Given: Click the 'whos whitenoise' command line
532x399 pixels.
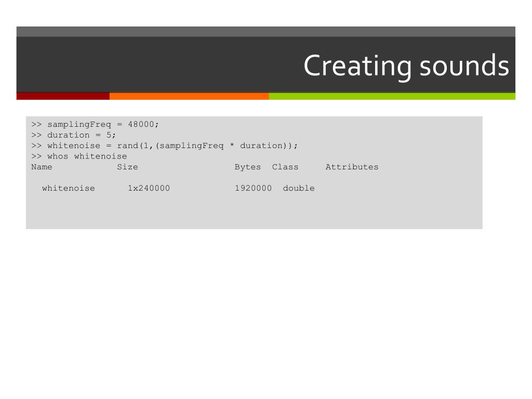Looking at the screenshot, I should 79,156.
